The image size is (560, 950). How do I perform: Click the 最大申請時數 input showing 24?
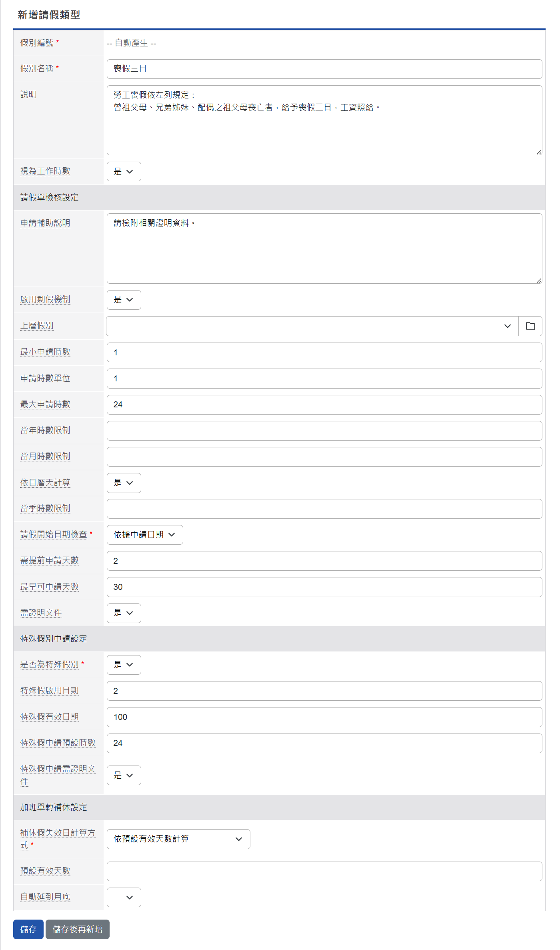coord(324,405)
